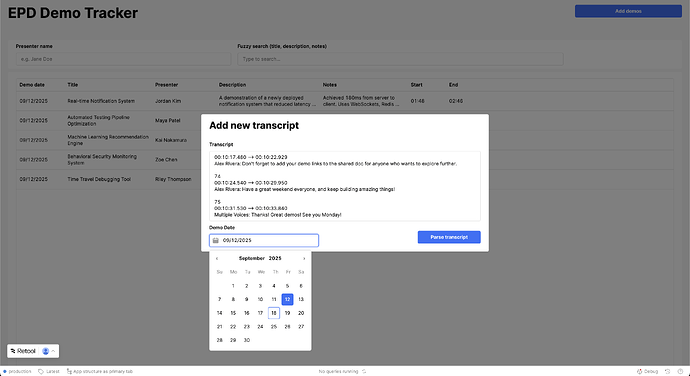This screenshot has width=690, height=376.
Task: Click the 01:46 start time cell
Action: [418, 101]
